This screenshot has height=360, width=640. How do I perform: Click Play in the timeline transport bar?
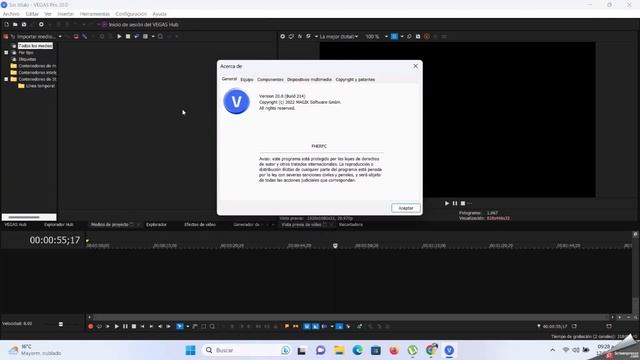pyautogui.click(x=117, y=327)
